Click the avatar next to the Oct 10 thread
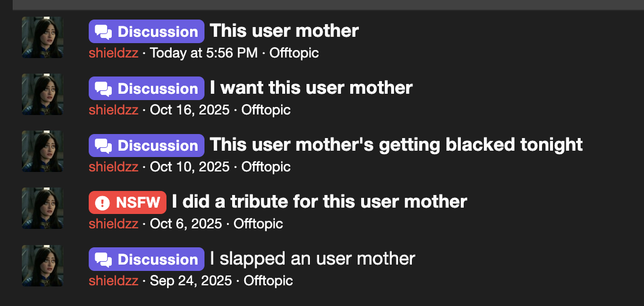Image resolution: width=644 pixels, height=306 pixels. point(42,151)
